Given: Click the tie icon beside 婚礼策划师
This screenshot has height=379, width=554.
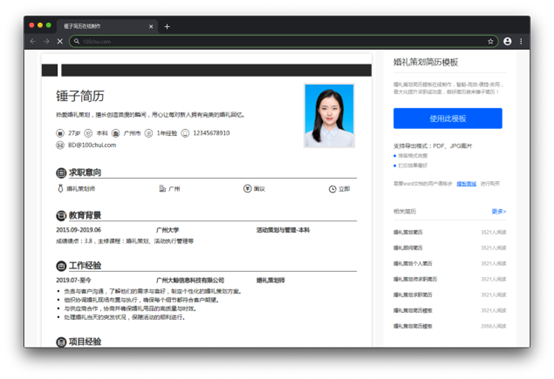Looking at the screenshot, I should click(60, 189).
